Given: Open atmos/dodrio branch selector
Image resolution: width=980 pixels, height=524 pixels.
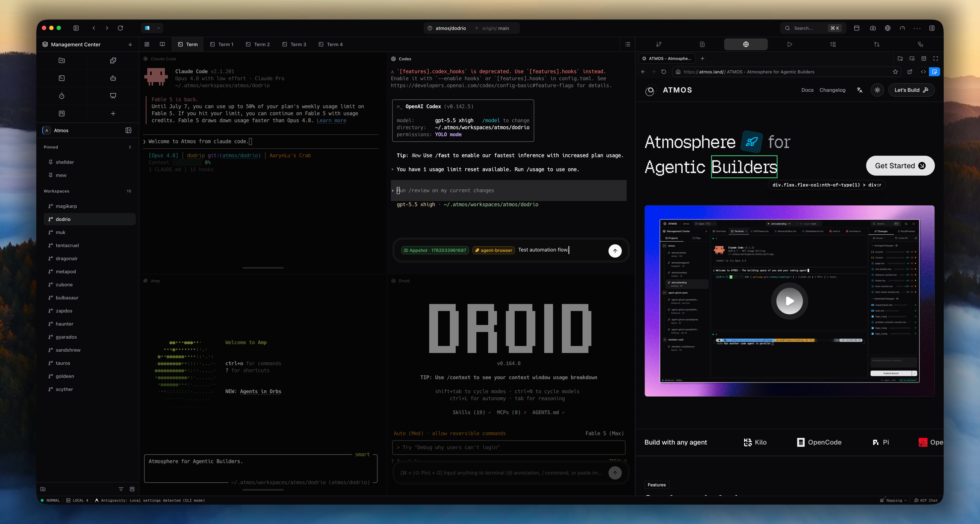Looking at the screenshot, I should pyautogui.click(x=471, y=28).
